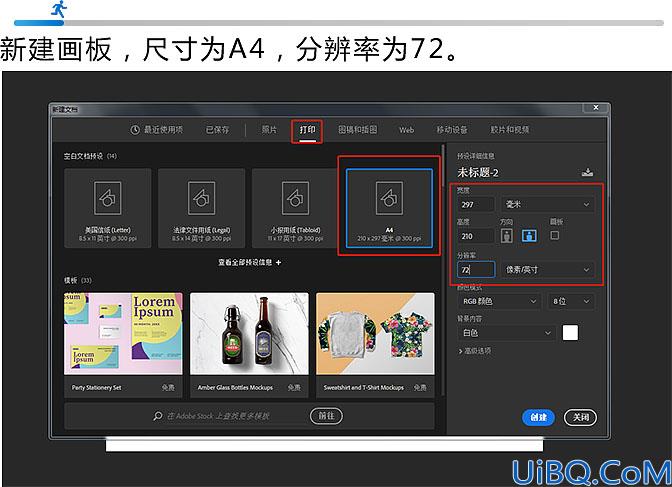Open the 像素/英寸 resolution unit dropdown
This screenshot has height=487, width=672.
point(548,270)
